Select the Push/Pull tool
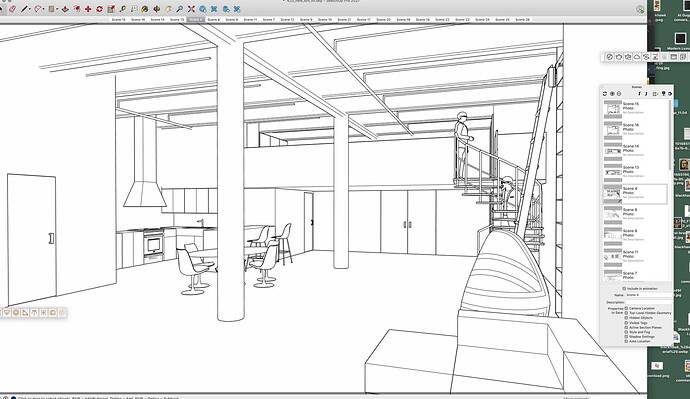 click(65, 9)
